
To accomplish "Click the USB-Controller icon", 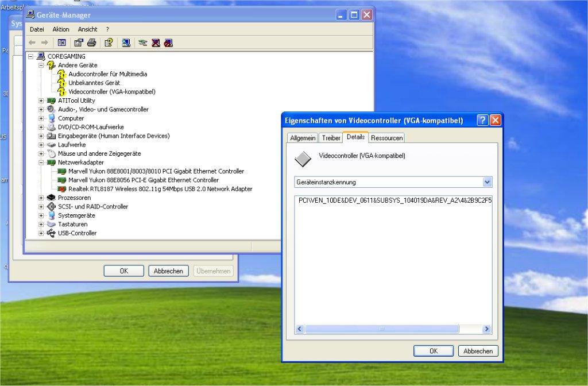I will tap(51, 233).
